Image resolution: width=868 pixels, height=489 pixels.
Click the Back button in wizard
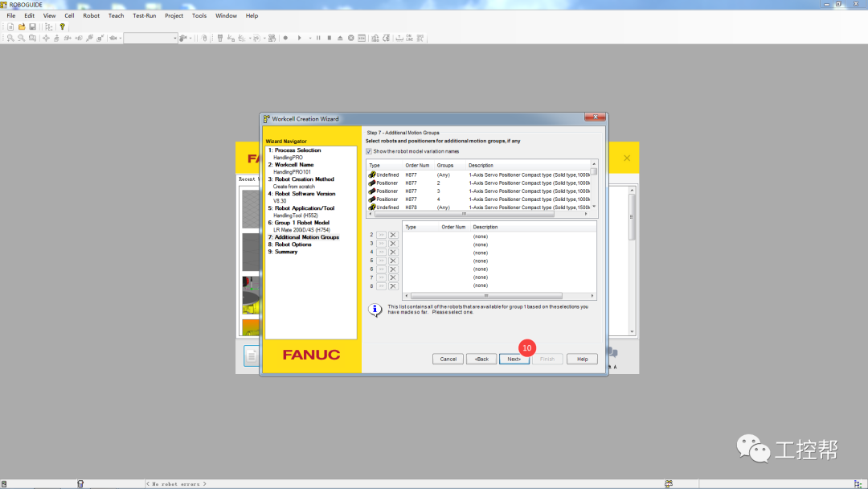pos(481,359)
